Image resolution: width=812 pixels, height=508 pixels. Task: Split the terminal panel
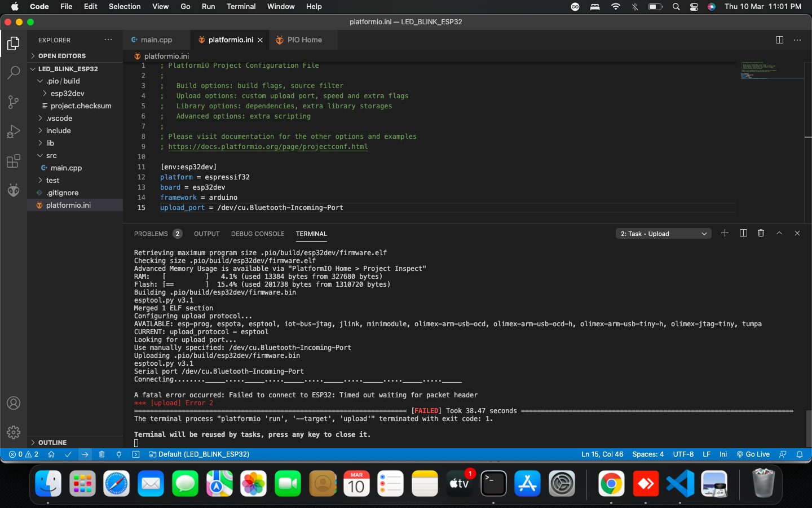tap(743, 233)
